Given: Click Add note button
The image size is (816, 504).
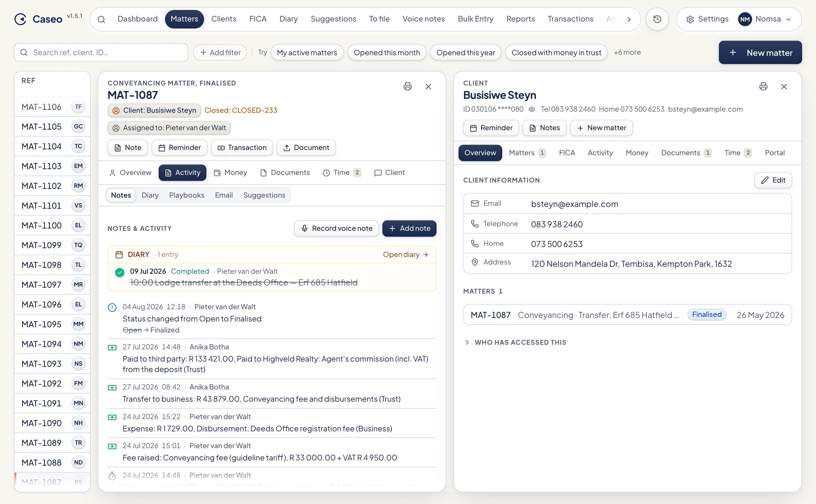Looking at the screenshot, I should coord(409,228).
